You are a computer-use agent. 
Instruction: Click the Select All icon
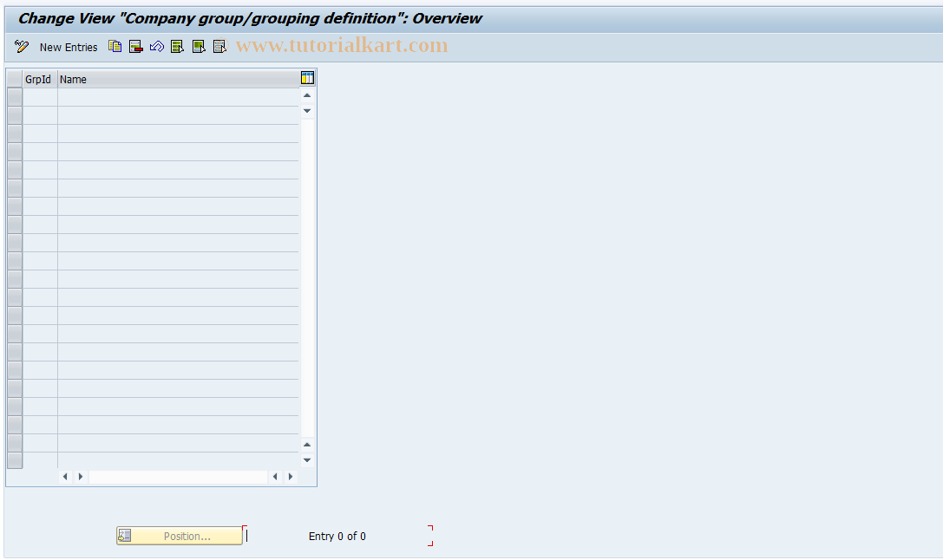point(178,46)
